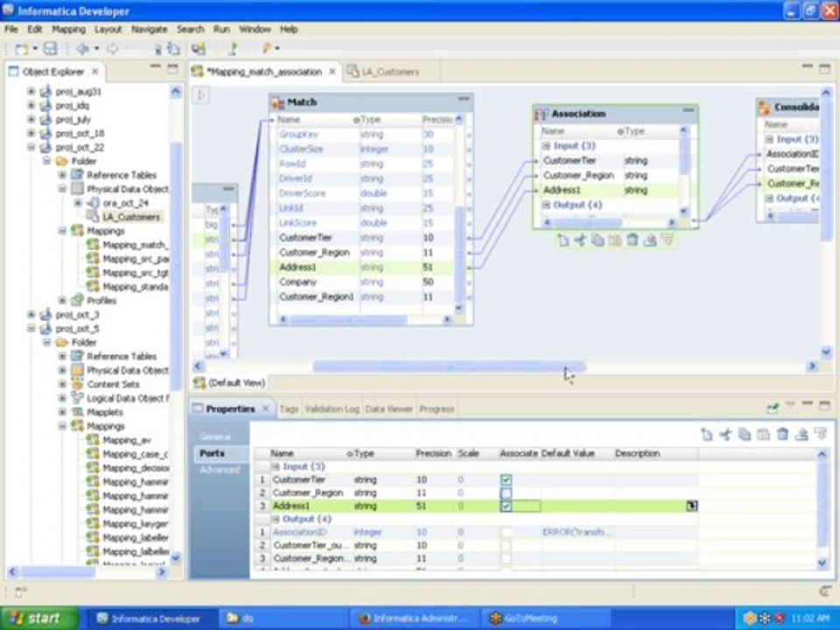Expand the proj_oct_3 project node
This screenshot has width=840, height=630.
click(31, 314)
